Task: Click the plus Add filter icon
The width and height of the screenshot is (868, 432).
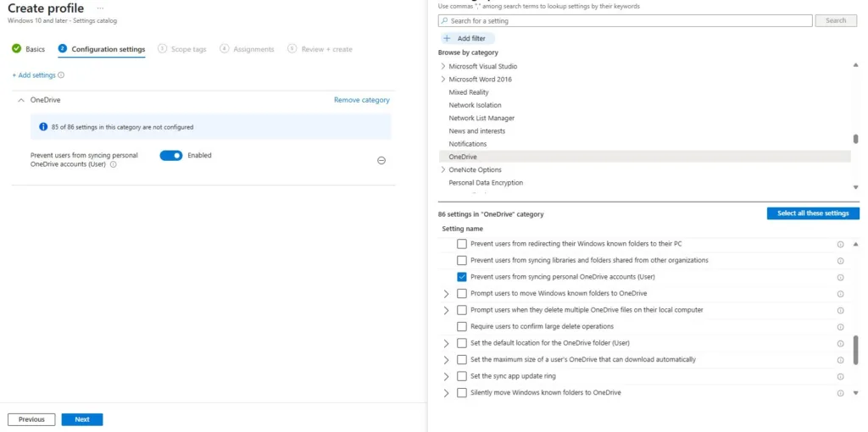Action: pos(448,38)
